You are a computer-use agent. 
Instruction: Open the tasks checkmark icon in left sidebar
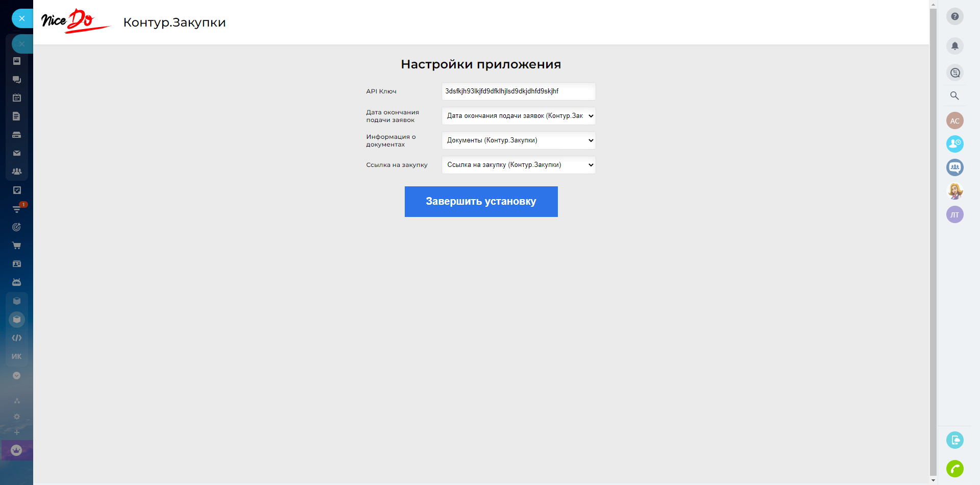[x=17, y=190]
